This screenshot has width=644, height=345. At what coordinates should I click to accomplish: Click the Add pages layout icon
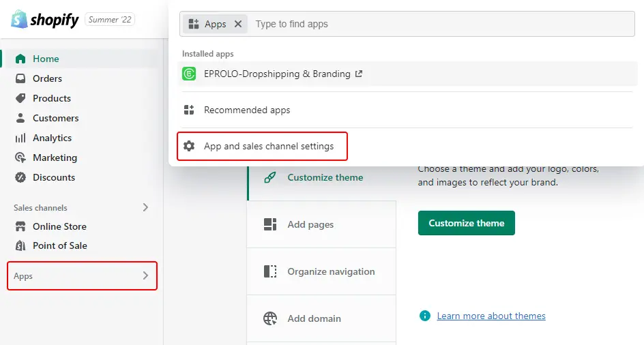[270, 224]
